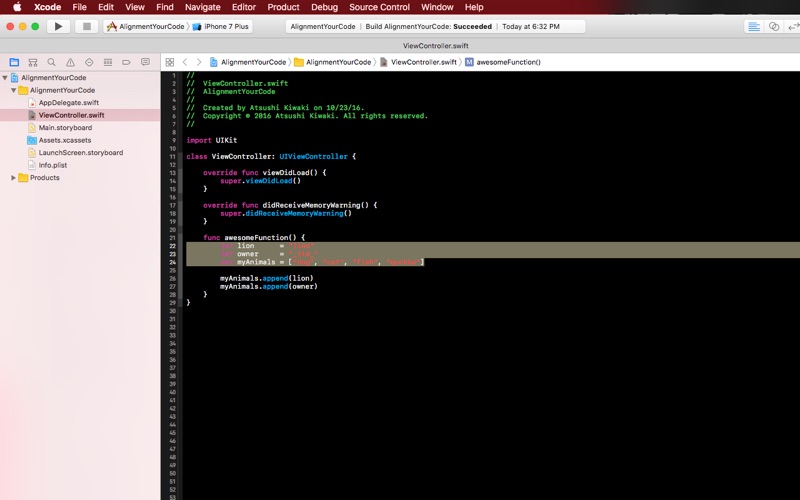Click the 'myAnimals.append(owner)' line
Image resolution: width=800 pixels, height=500 pixels.
(269, 287)
